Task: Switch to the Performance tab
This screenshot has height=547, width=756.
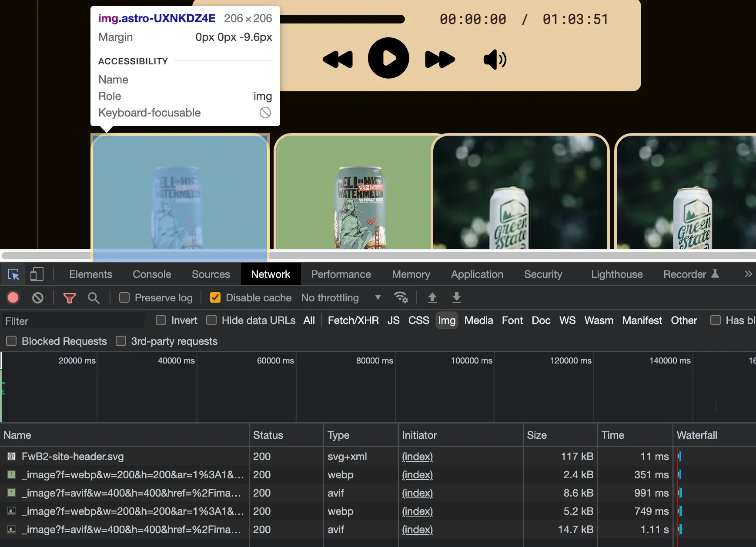Action: point(341,274)
